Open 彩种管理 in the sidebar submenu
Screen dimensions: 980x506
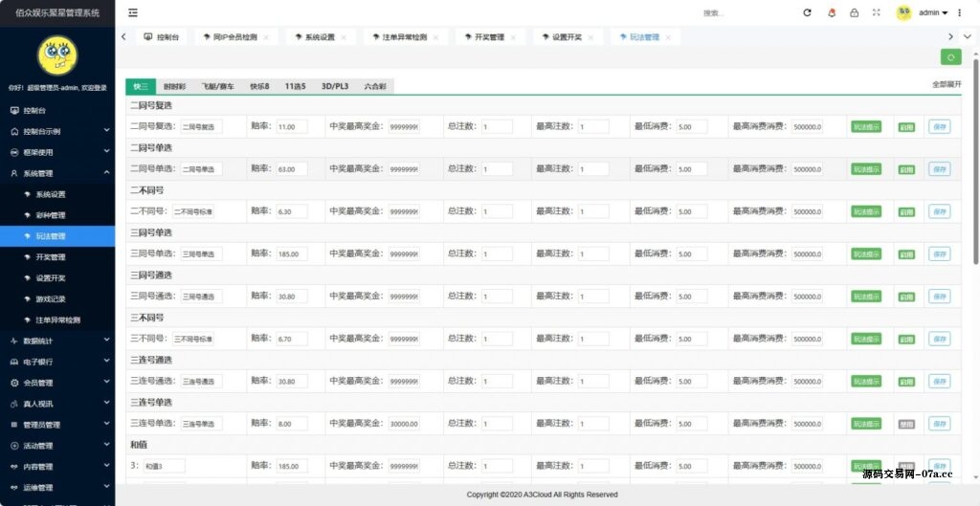[57, 215]
